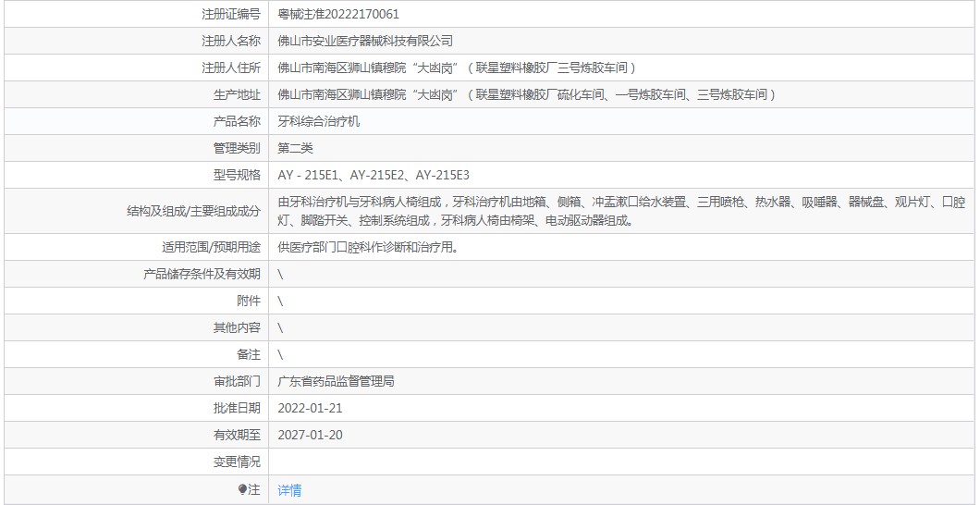Click the 注册证编号 label
The height and width of the screenshot is (505, 980).
pyautogui.click(x=230, y=14)
